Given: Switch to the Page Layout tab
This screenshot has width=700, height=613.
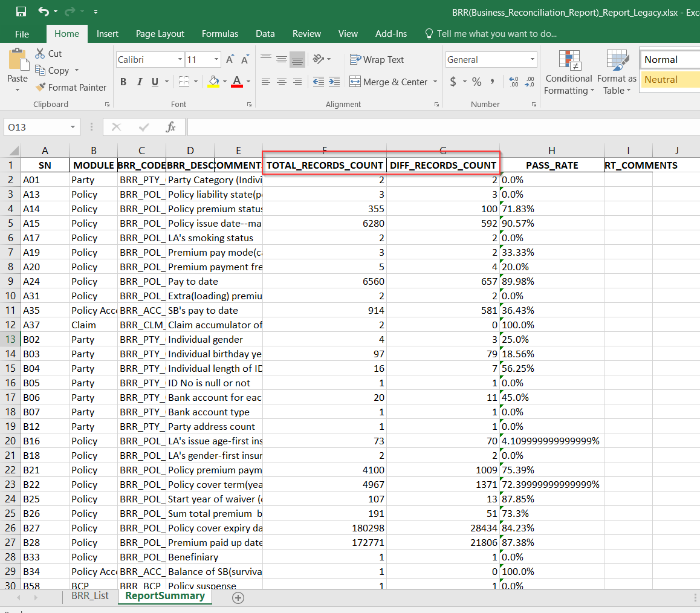Looking at the screenshot, I should pos(160,34).
